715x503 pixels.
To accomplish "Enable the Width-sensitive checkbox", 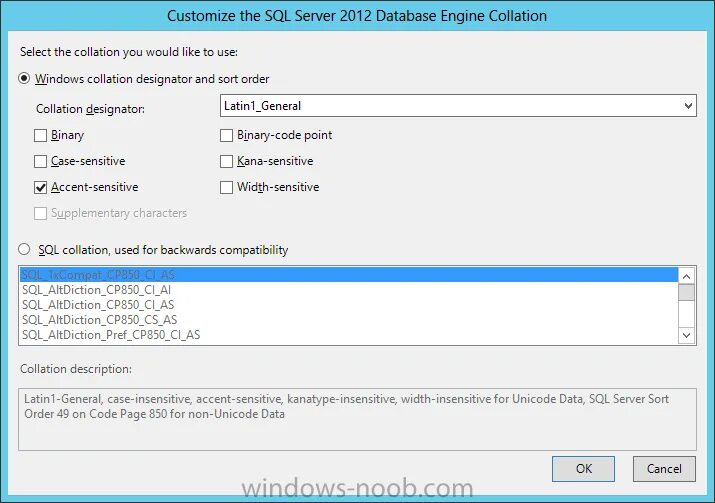I will click(x=226, y=187).
